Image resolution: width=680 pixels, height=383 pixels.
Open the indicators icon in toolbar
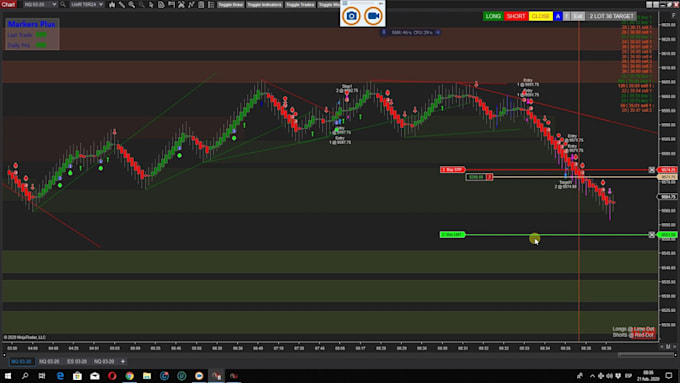click(x=191, y=5)
